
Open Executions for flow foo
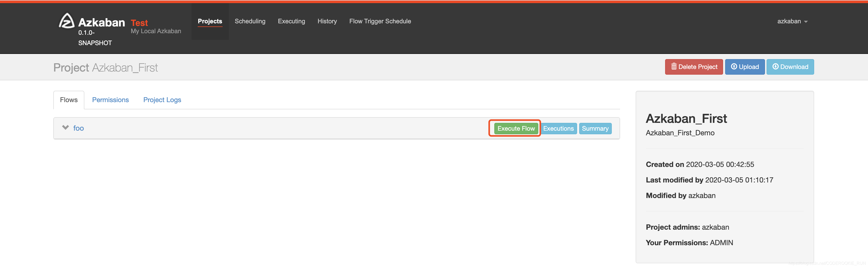pyautogui.click(x=558, y=129)
